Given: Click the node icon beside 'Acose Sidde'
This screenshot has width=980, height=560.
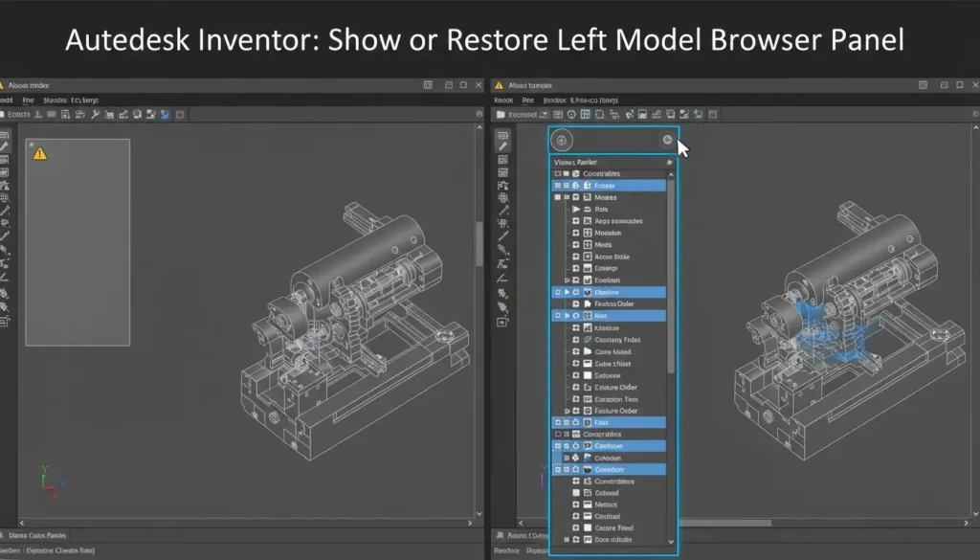Looking at the screenshot, I should (x=588, y=257).
